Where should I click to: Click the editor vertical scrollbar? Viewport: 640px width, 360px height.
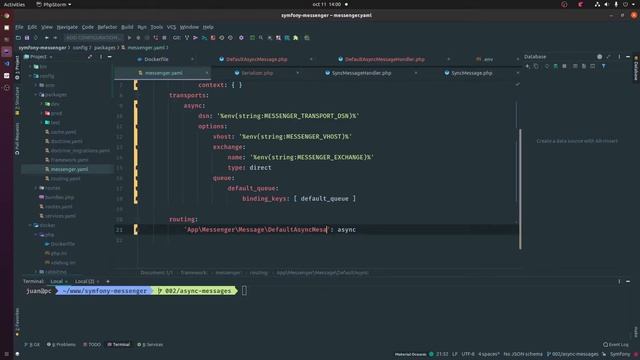coord(520,188)
